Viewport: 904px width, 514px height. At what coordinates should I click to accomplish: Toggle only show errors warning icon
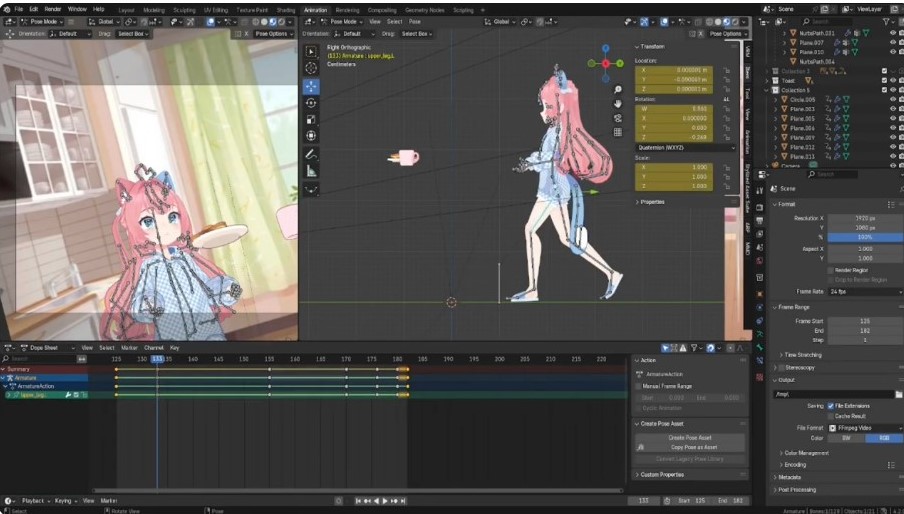[683, 348]
